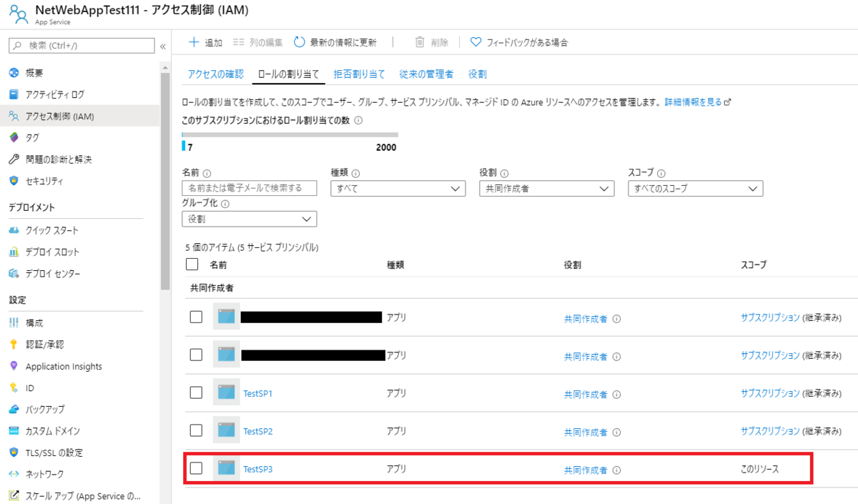Click the 追加 plus button
Viewport: 858px width, 504px height.
click(x=205, y=42)
